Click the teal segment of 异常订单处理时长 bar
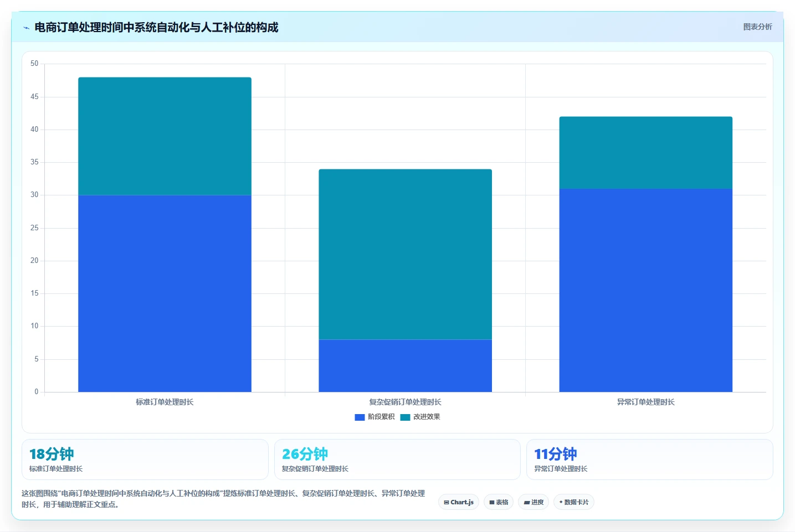The width and height of the screenshot is (795, 532). [646, 153]
